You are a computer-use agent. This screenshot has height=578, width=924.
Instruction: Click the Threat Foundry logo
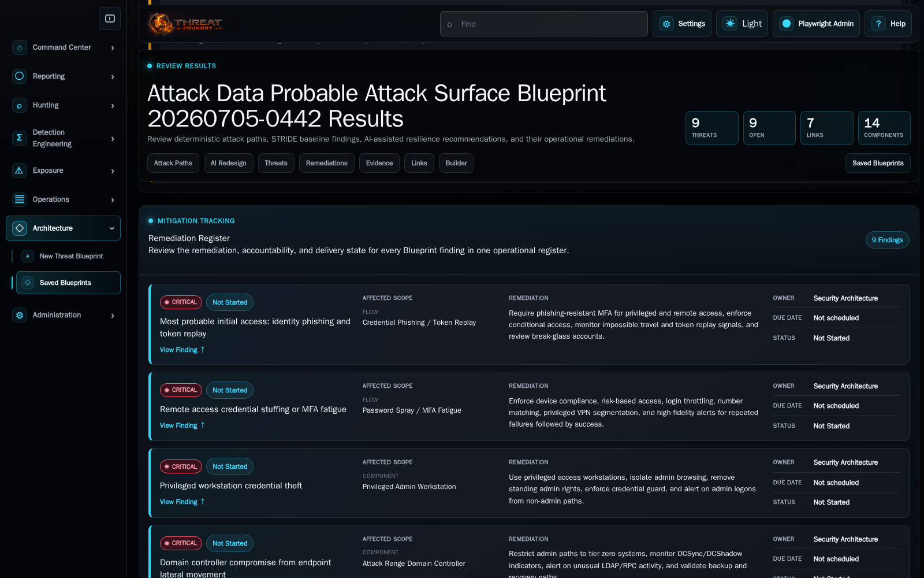tap(185, 24)
